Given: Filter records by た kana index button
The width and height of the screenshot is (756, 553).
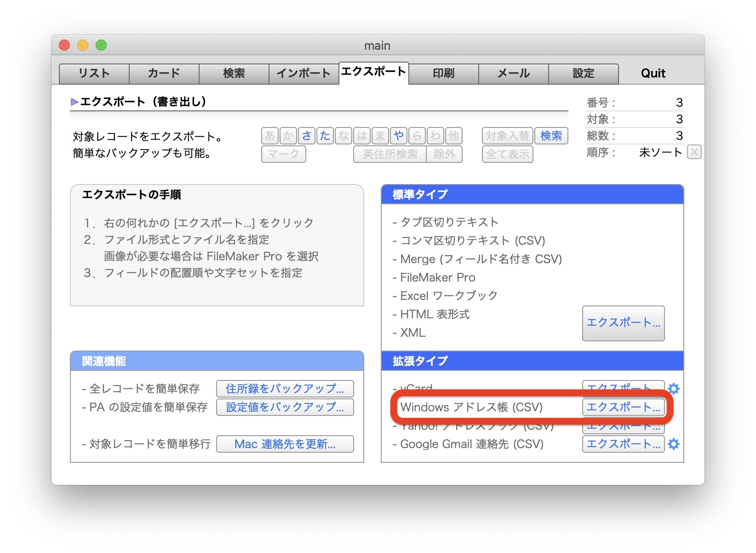Looking at the screenshot, I should (325, 136).
